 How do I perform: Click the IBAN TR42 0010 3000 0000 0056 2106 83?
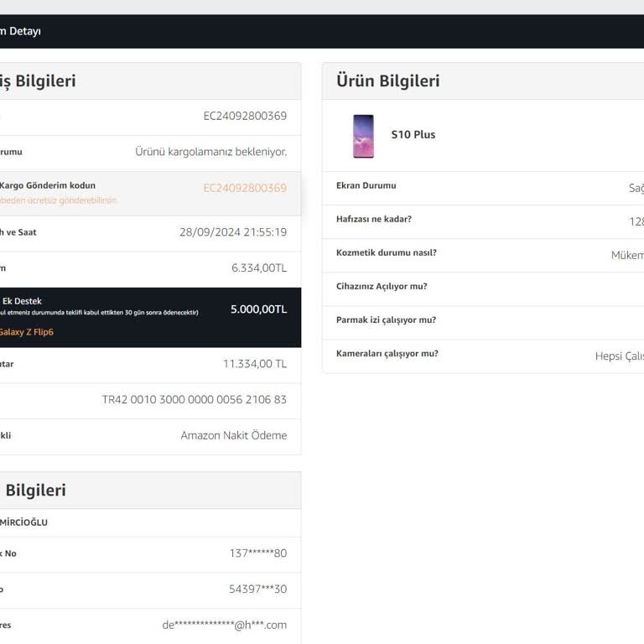tap(195, 400)
